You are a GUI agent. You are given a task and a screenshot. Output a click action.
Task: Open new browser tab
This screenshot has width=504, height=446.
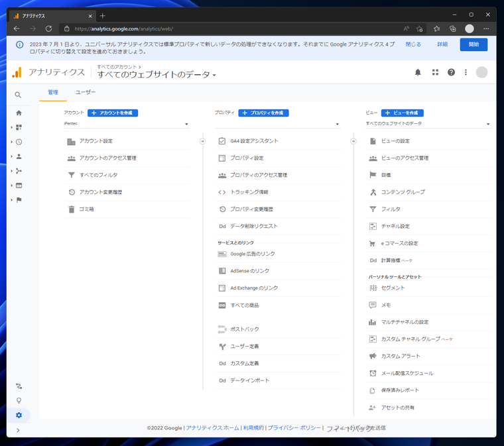pos(103,16)
